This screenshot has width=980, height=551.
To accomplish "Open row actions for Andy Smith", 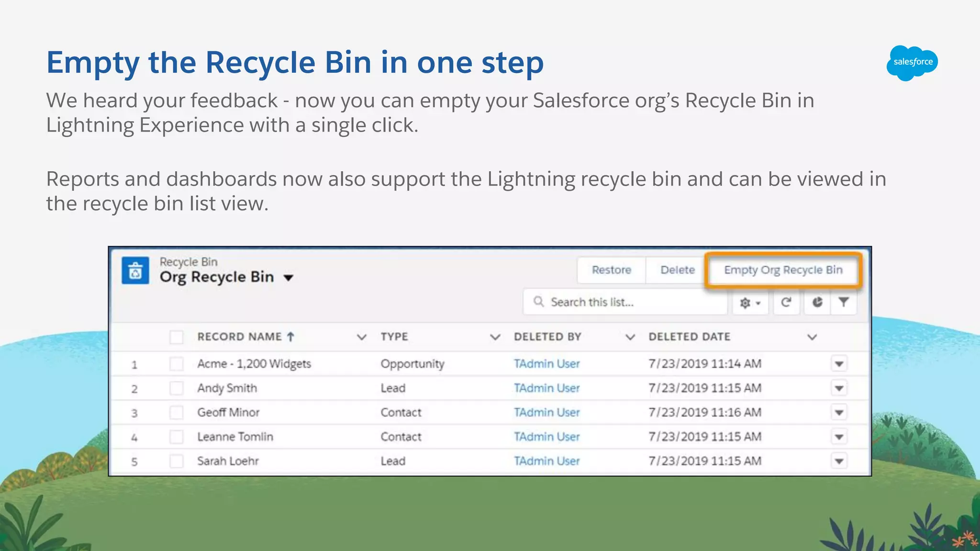I will [839, 388].
